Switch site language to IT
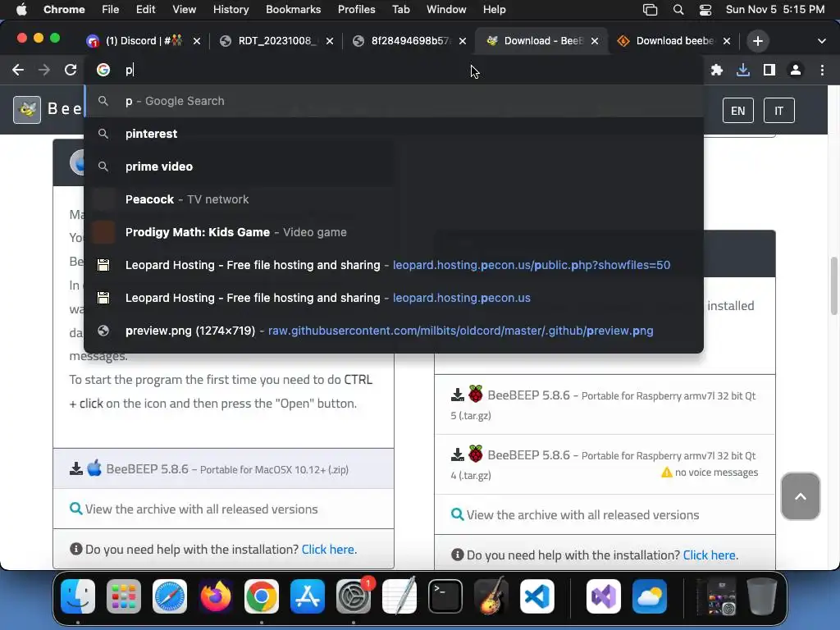This screenshot has width=840, height=630. [778, 111]
